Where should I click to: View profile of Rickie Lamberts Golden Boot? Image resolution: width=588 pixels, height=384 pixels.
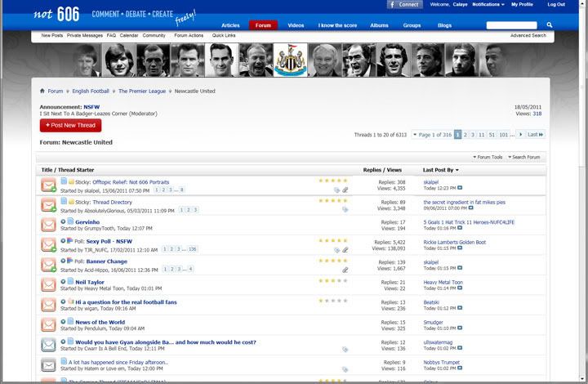coord(455,243)
